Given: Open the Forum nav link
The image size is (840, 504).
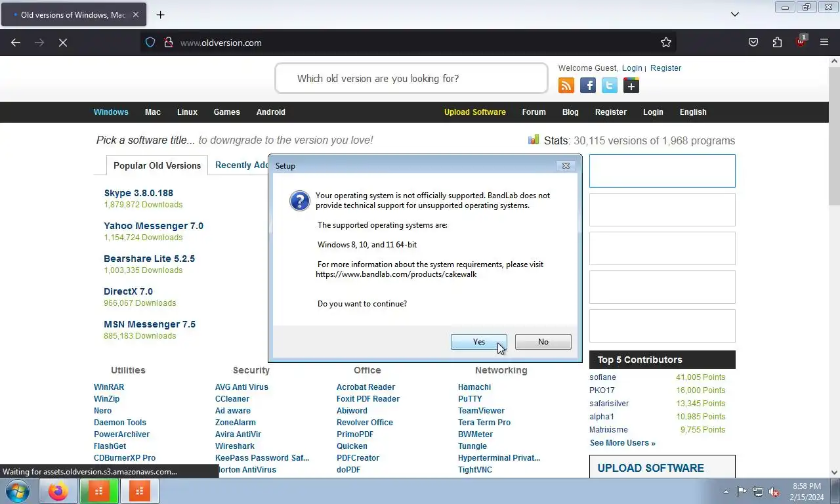Looking at the screenshot, I should pos(534,112).
